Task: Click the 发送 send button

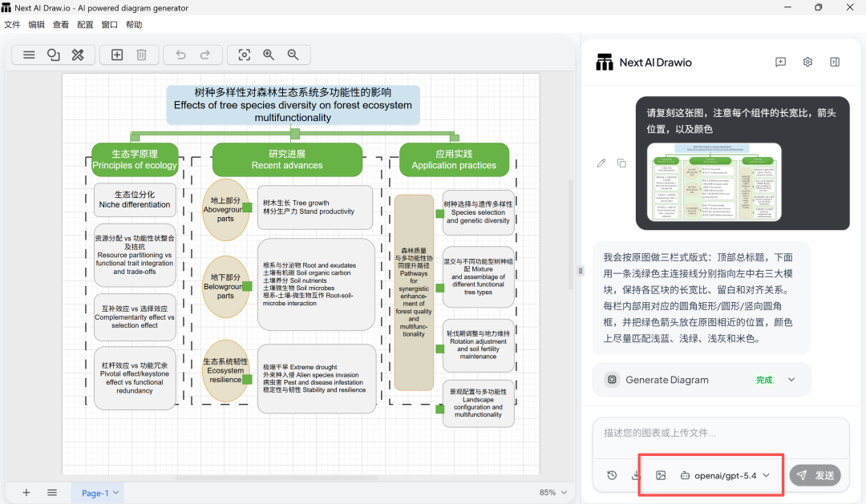Action: pos(815,475)
